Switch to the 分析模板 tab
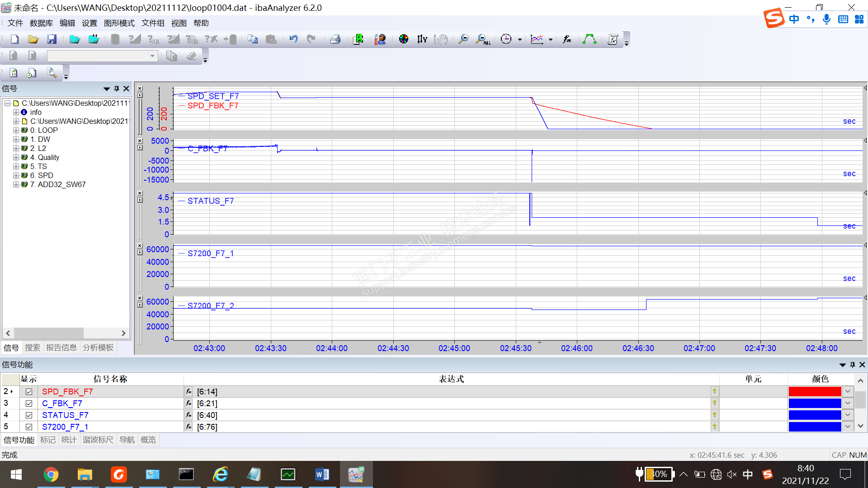Screen dimensions: 868x488 pos(98,347)
